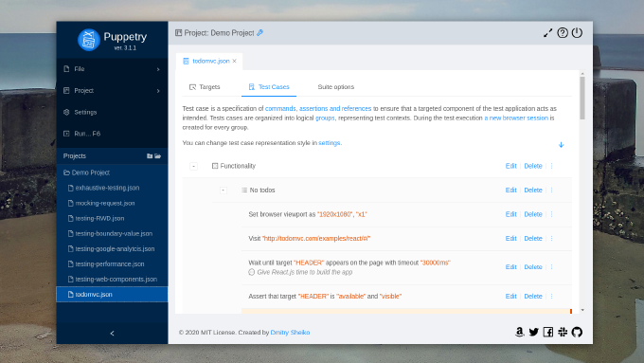Click the scrollbar down arrow
The height and width of the screenshot is (363, 644).
click(582, 310)
